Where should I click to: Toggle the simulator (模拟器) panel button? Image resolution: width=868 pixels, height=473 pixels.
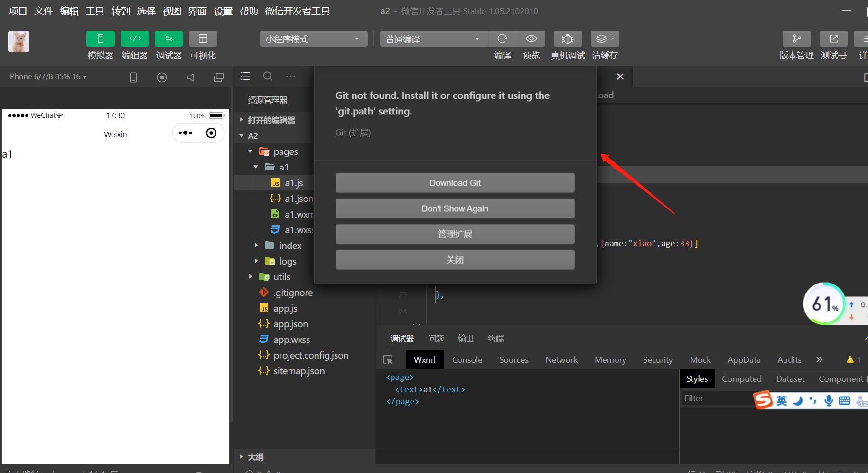100,38
